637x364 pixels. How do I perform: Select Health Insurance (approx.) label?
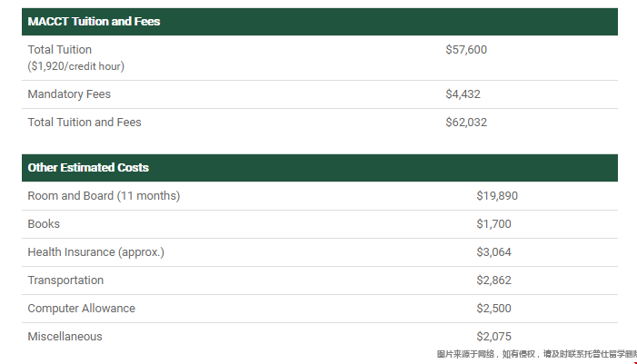(x=95, y=252)
